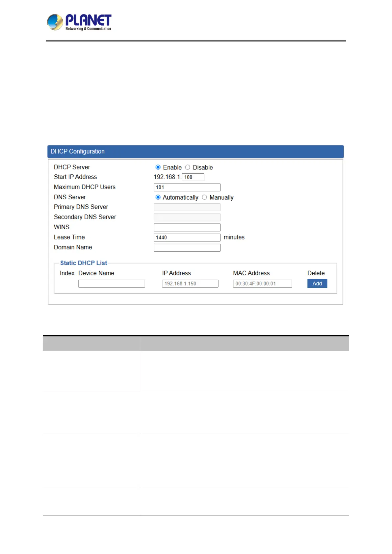
Task: Set DNS Server to Automatically
Action: click(x=158, y=197)
